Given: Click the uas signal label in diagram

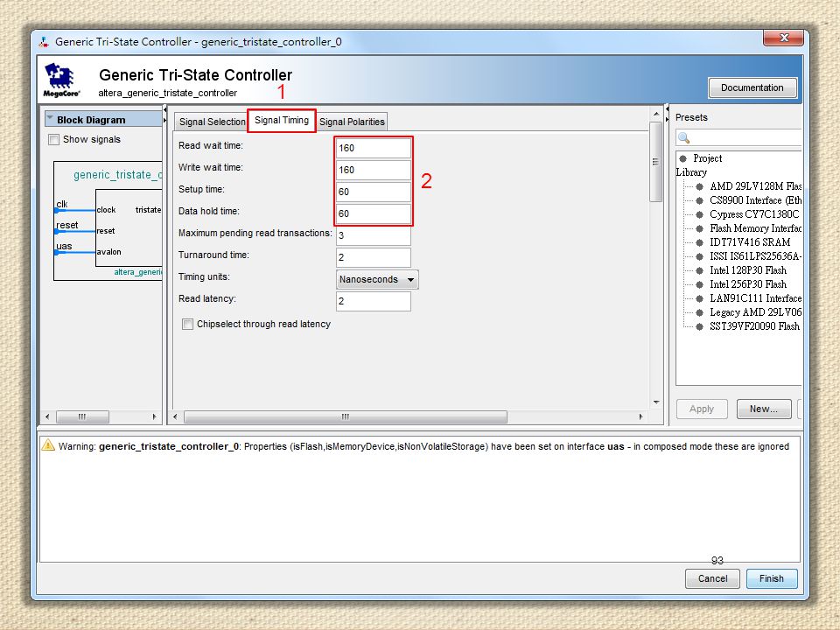Looking at the screenshot, I should click(64, 247).
